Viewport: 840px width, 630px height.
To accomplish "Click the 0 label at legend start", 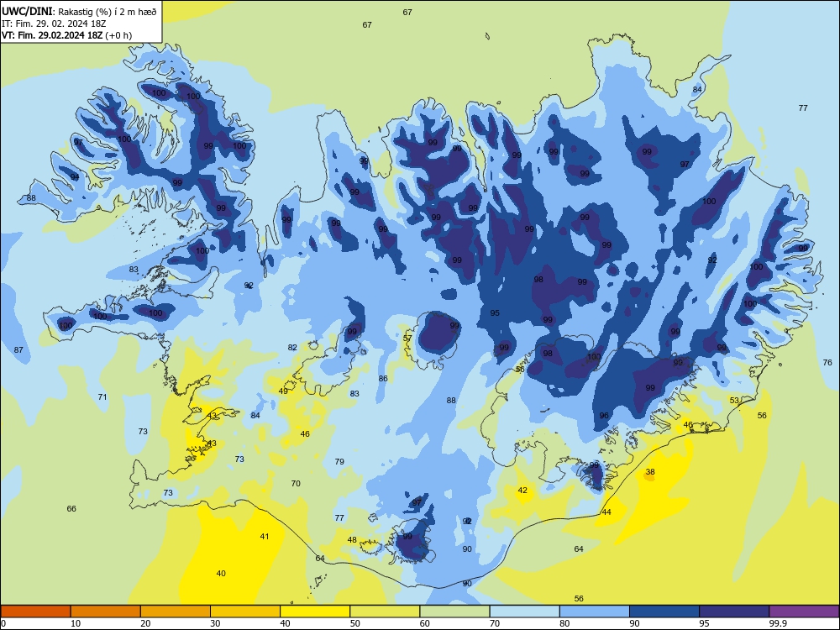I will point(3,623).
